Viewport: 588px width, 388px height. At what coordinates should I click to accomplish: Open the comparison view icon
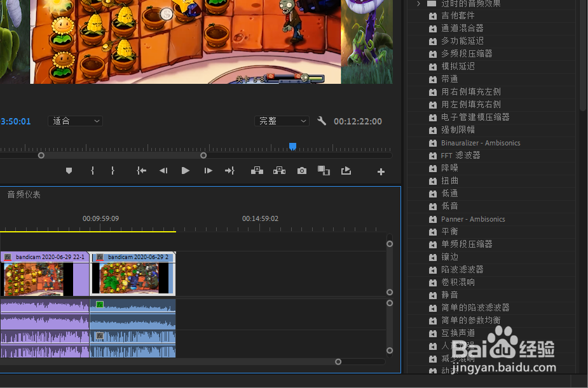[324, 171]
